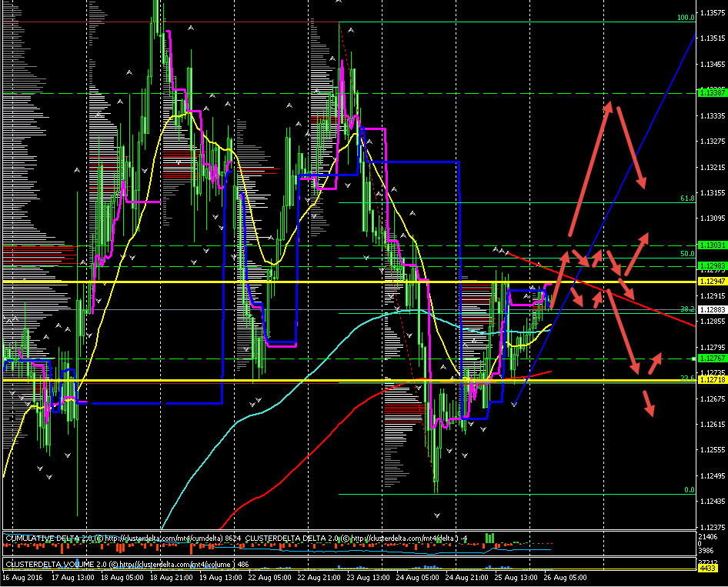Screen dimensions: 728x587
Task: Click the 1.12855 price axis label
Action: click(713, 321)
